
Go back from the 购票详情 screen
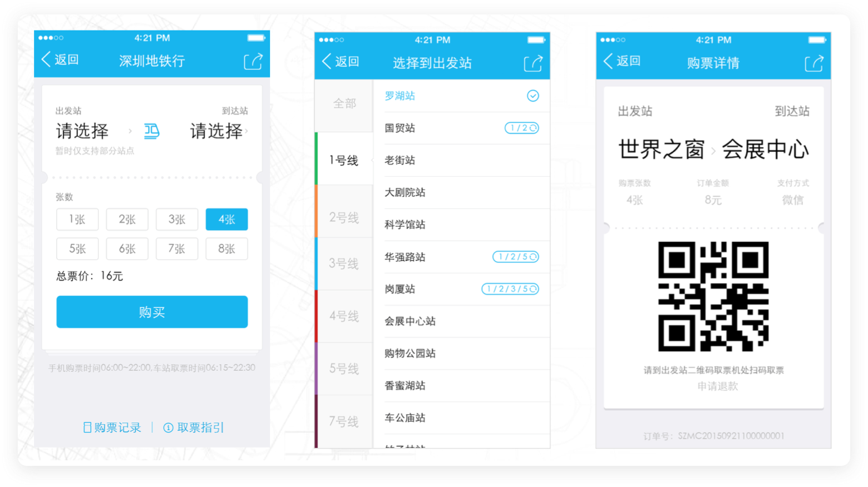coord(623,62)
